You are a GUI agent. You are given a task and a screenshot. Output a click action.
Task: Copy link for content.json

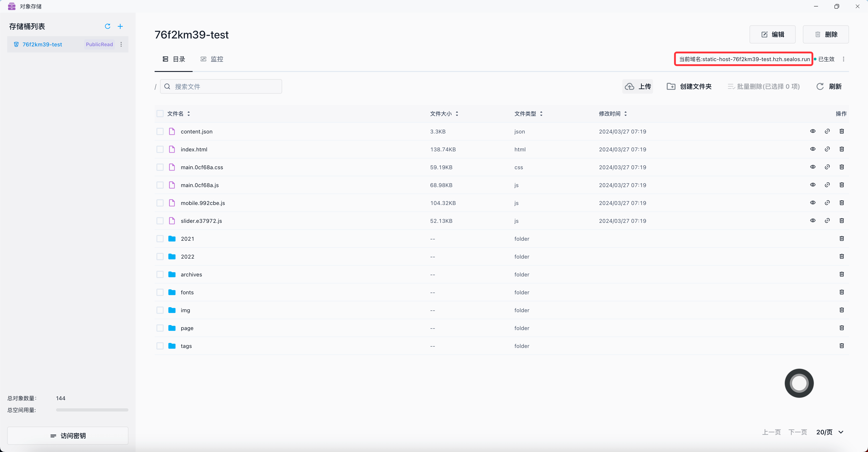(827, 131)
